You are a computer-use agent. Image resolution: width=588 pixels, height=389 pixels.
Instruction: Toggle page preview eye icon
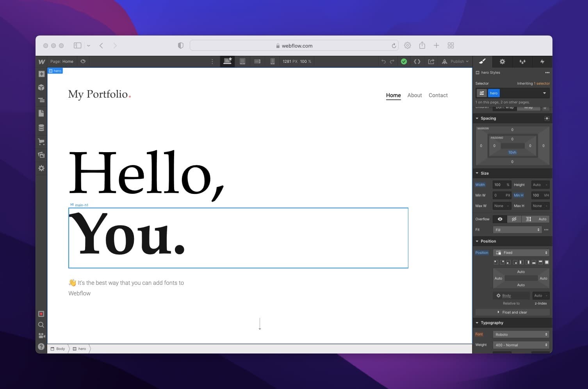tap(83, 61)
